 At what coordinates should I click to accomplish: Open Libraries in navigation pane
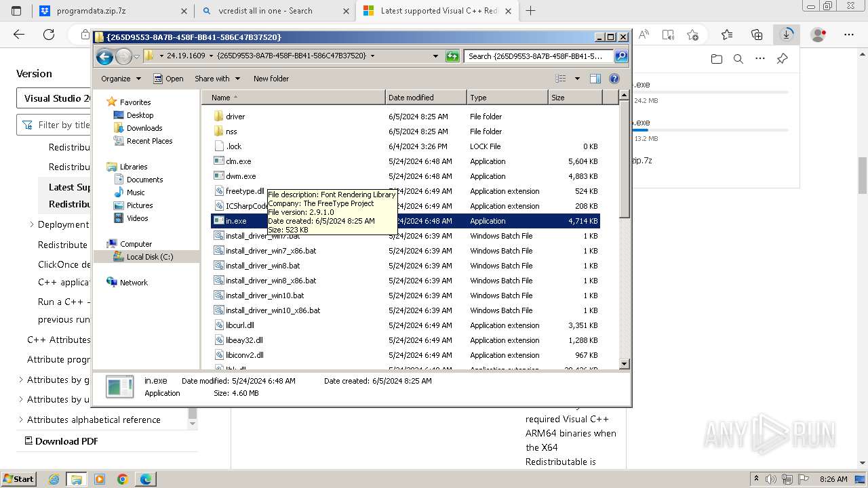point(134,167)
